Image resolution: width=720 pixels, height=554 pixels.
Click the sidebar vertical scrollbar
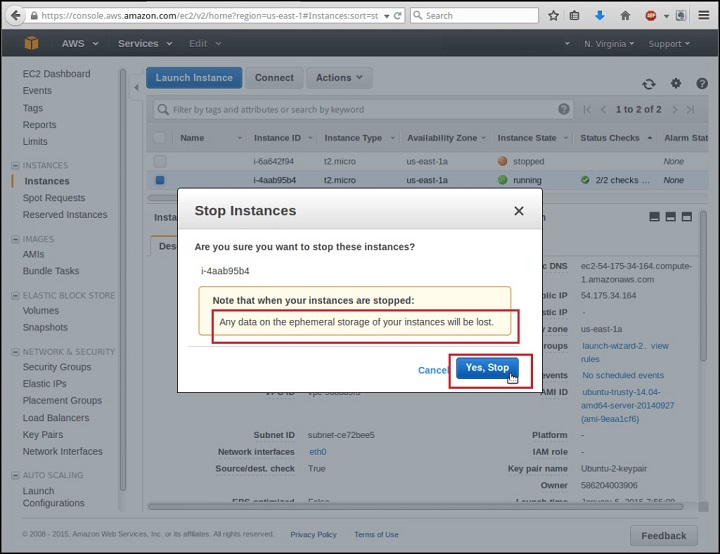click(123, 280)
